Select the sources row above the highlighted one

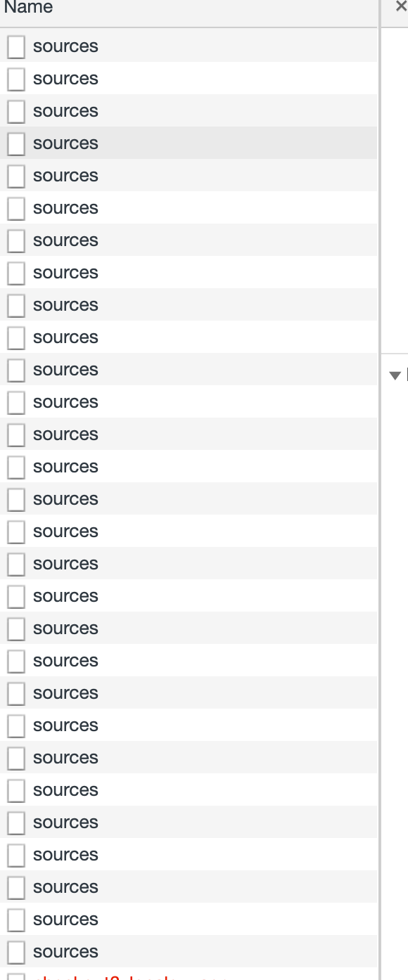(65, 111)
